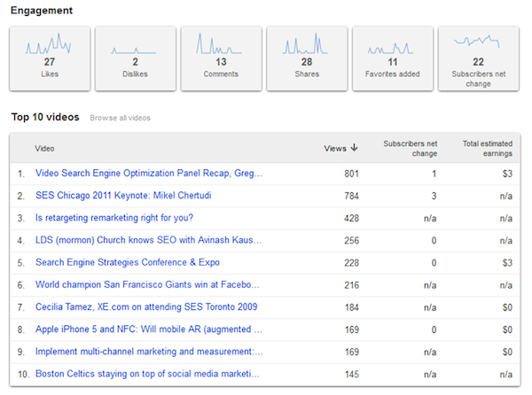
Task: Click the 428 views value
Action: pos(351,219)
